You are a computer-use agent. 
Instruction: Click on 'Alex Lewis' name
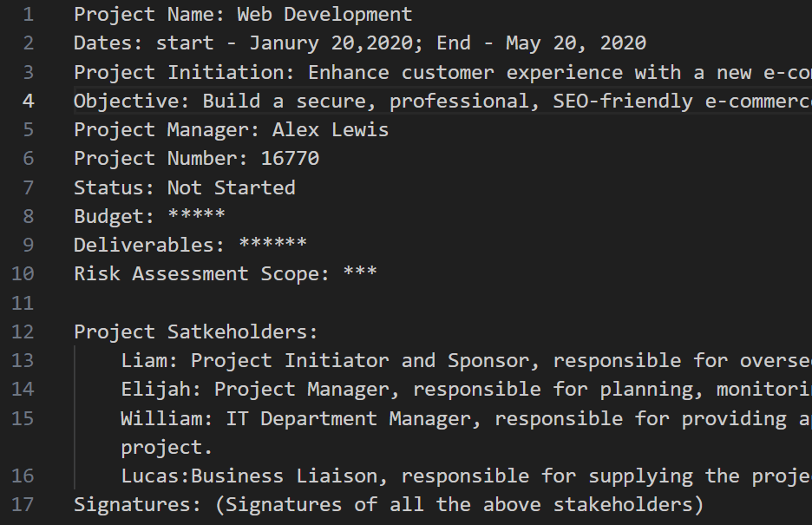tap(331, 130)
